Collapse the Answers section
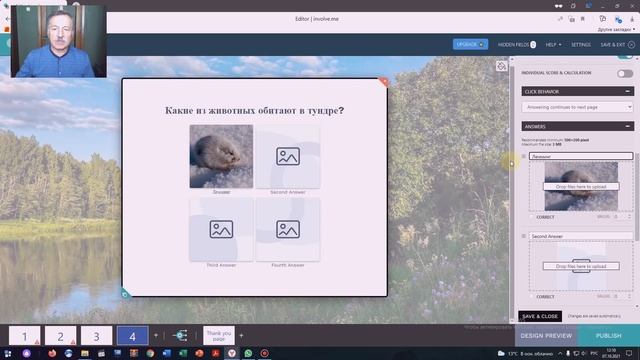The height and width of the screenshot is (360, 640). pos(627,127)
